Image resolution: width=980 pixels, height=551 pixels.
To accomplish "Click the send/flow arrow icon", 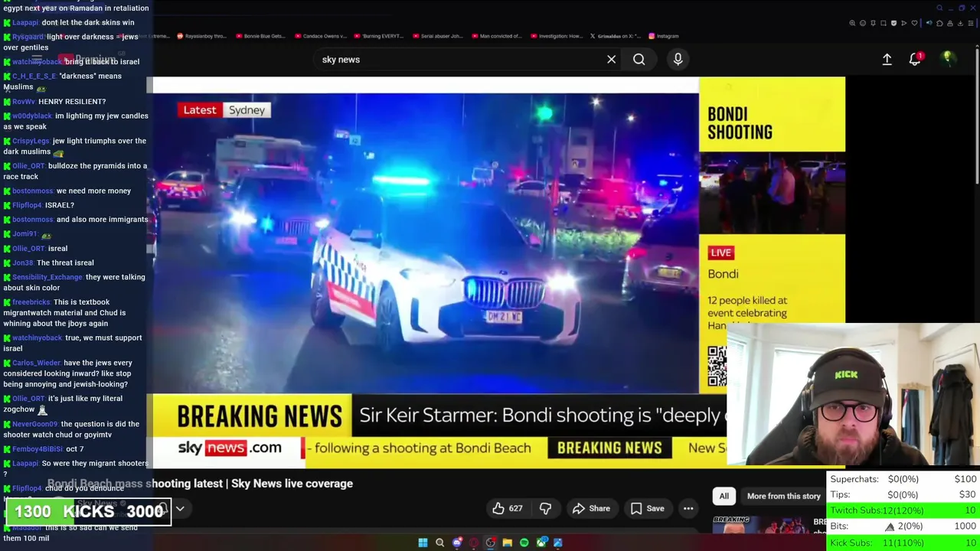I will point(903,23).
